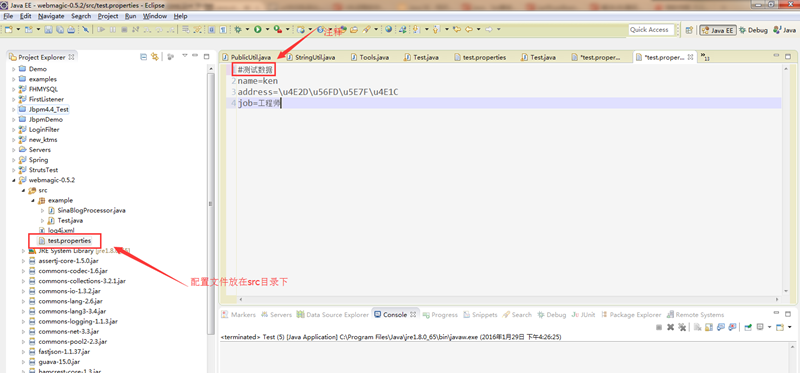Click Link with Editor in Project Explorer
800x373 pixels.
[154, 57]
